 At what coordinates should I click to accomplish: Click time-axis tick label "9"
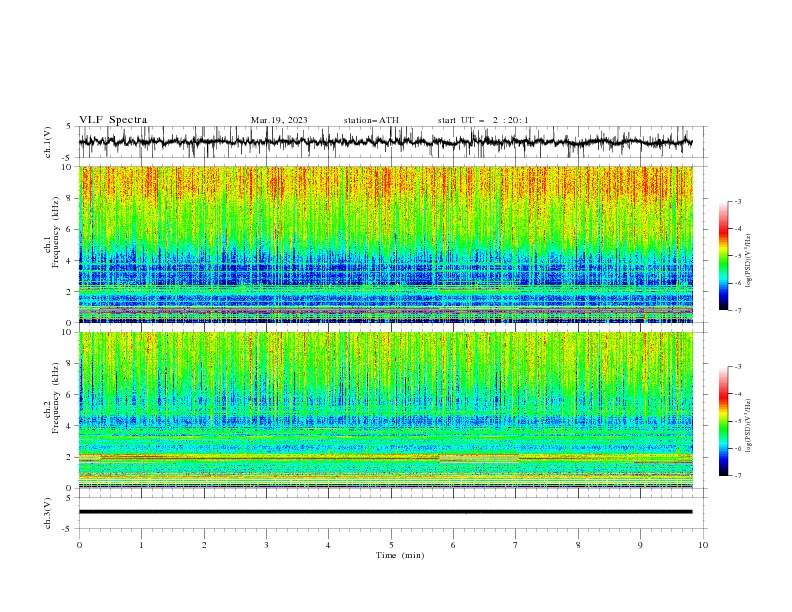tap(640, 545)
